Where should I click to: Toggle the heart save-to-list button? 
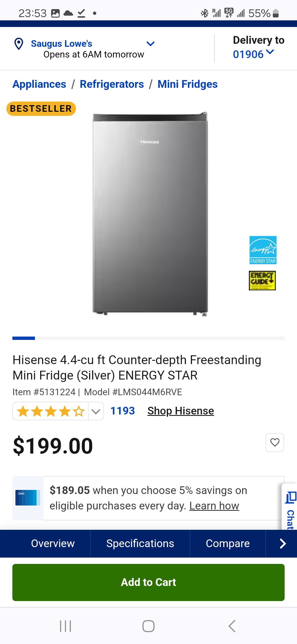coord(275,443)
